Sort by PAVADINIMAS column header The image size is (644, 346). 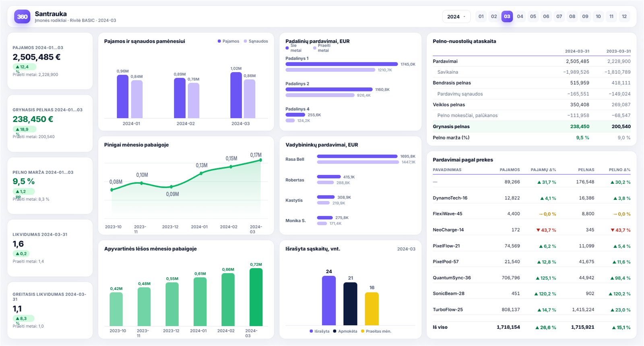[x=447, y=170]
